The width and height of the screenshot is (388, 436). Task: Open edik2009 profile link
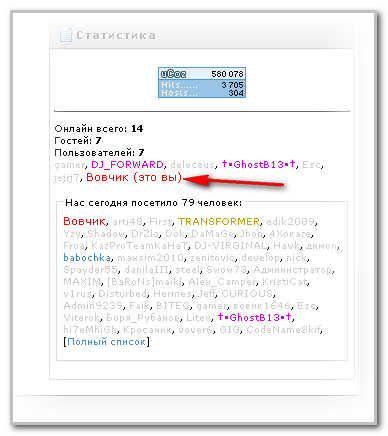291,222
